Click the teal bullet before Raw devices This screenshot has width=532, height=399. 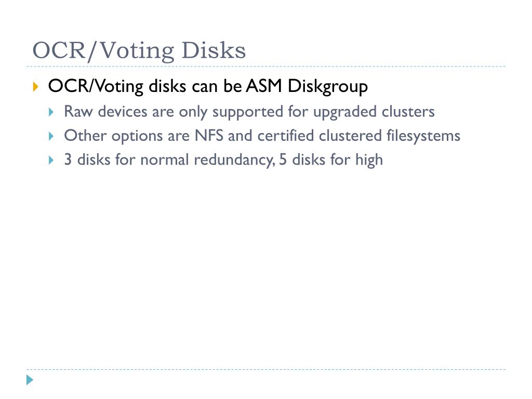pos(51,112)
